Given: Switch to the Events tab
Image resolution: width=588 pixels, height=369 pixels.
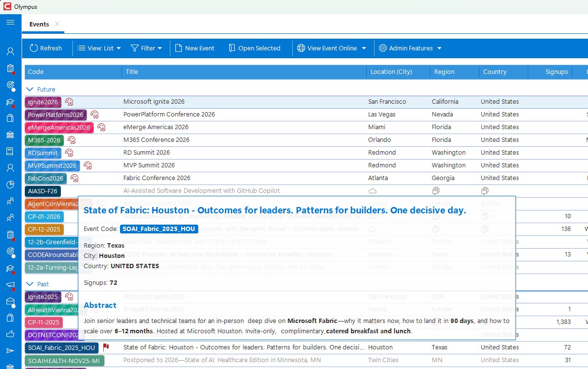Looking at the screenshot, I should tap(39, 24).
